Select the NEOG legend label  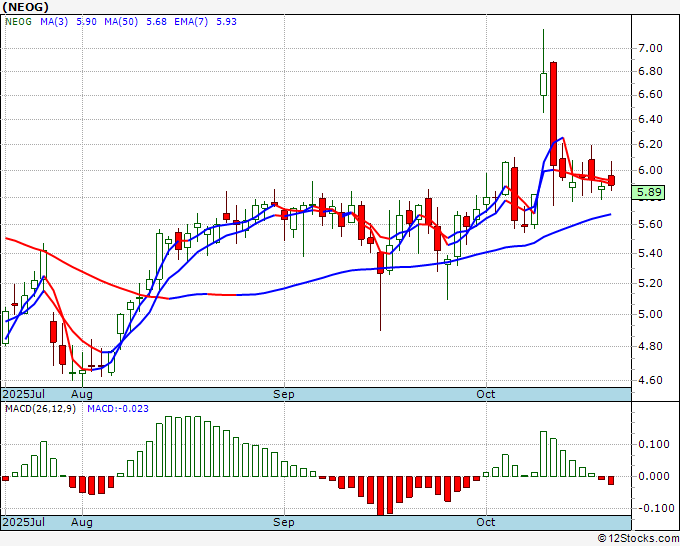18,22
